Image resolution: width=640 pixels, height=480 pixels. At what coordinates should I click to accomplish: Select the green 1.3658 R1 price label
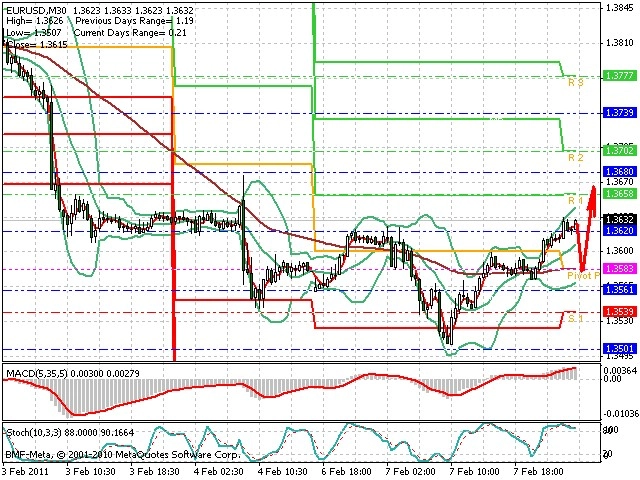click(x=620, y=193)
